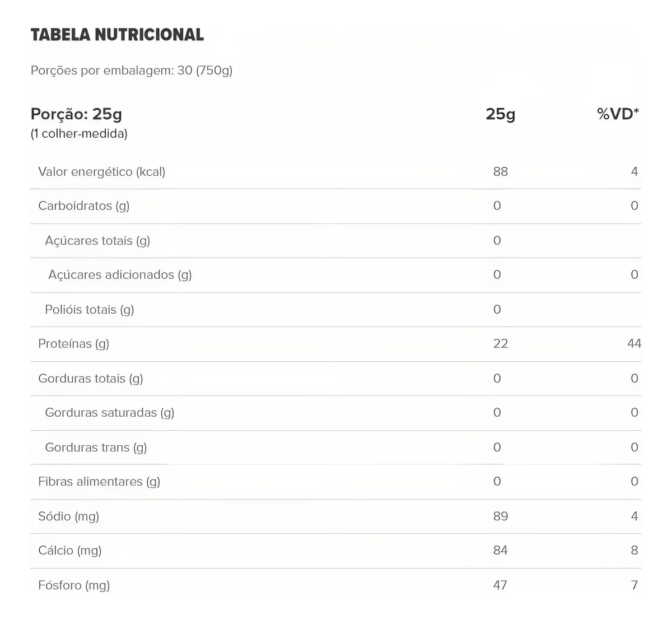Select the Fibras alimentares (g) label

[99, 482]
